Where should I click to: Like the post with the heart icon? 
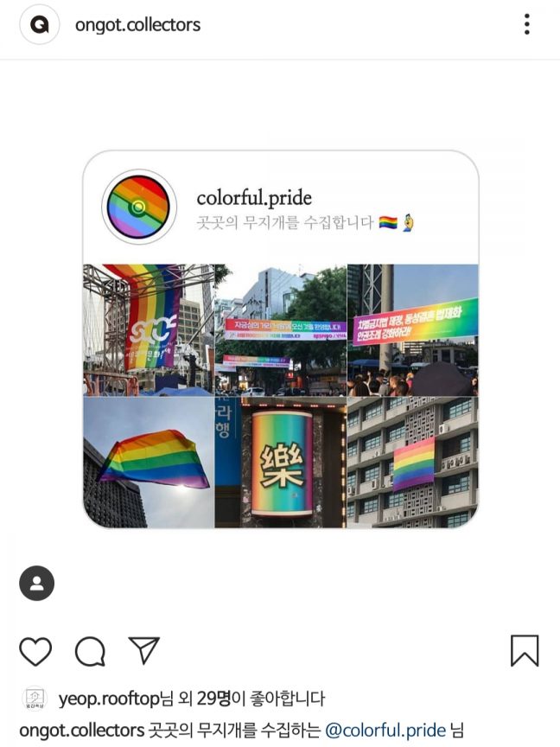(35, 651)
